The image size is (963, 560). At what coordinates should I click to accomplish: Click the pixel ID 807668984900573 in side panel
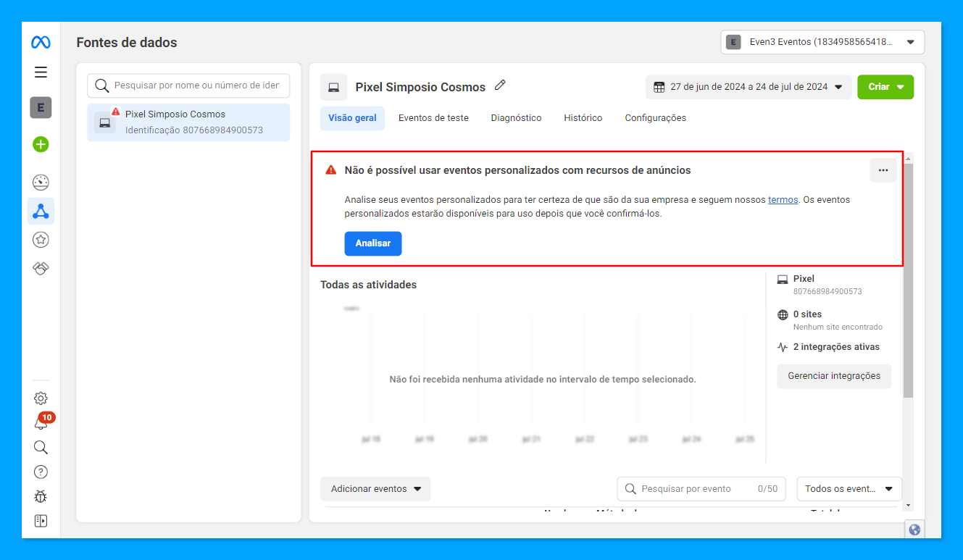coord(827,291)
